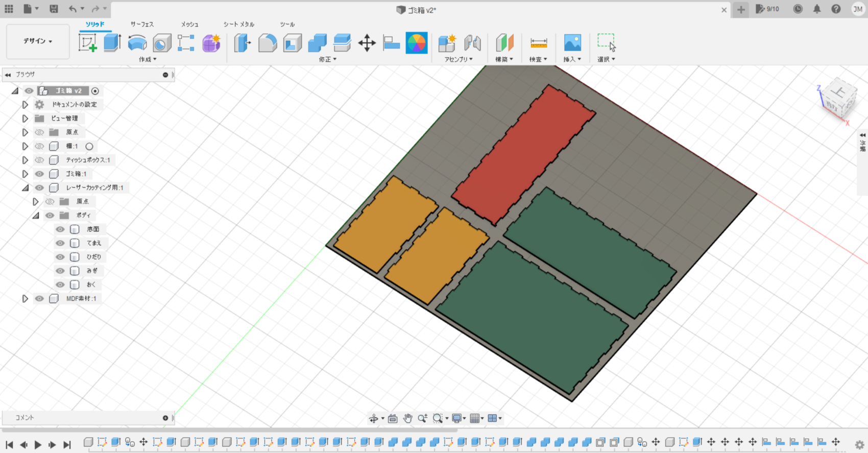Switch to the サーフェス tab
The height and width of the screenshot is (453, 868).
pyautogui.click(x=142, y=24)
